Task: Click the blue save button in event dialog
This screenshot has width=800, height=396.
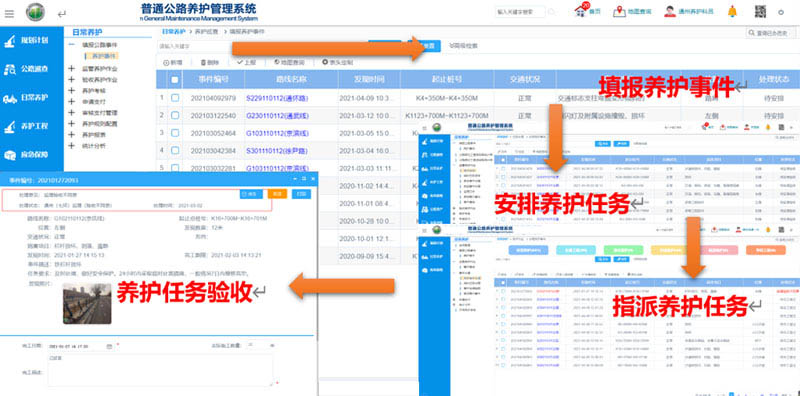Action: point(251,194)
